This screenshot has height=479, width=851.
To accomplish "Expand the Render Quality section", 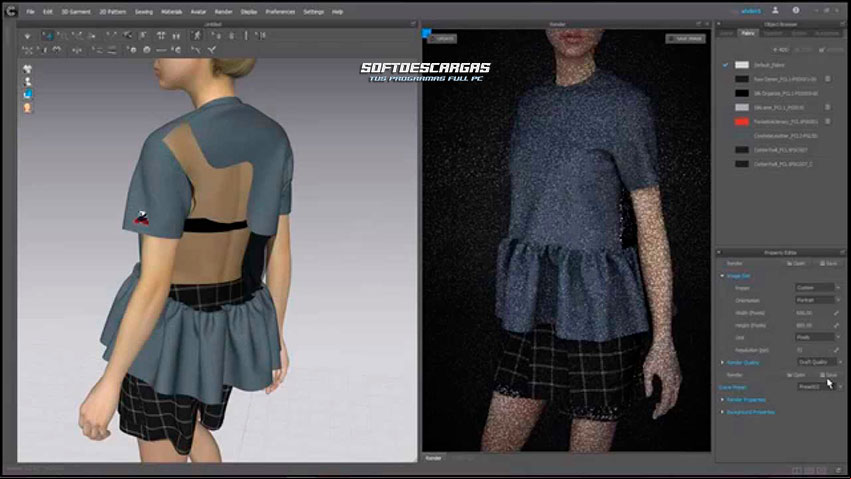I will click(x=722, y=362).
